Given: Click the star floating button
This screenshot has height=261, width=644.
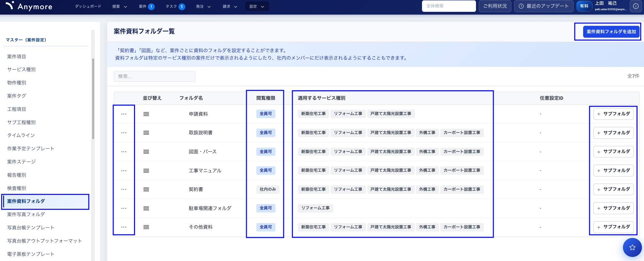Looking at the screenshot, I should point(632,247).
